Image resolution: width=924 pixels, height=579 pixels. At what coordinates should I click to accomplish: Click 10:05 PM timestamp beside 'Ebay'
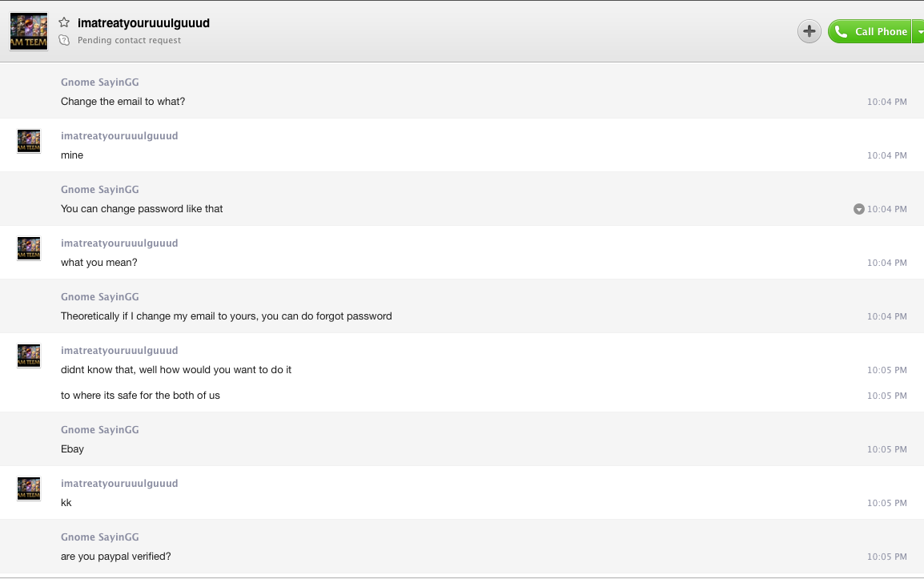(x=886, y=449)
